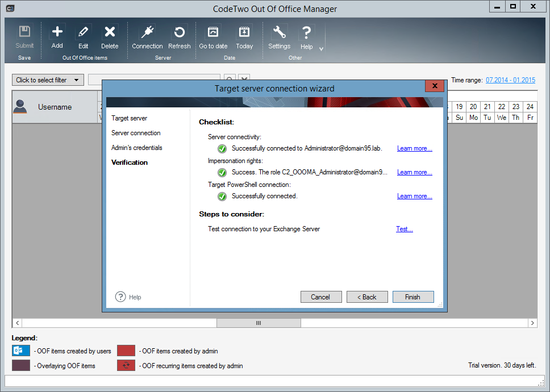This screenshot has height=392, width=550.
Task: Open Learn more link for Server connectivity
Action: [x=415, y=148]
